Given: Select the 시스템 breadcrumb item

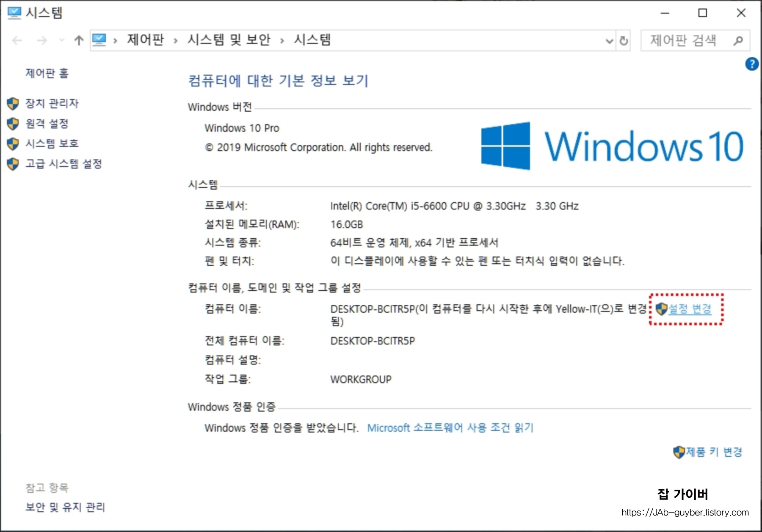Looking at the screenshot, I should tap(312, 40).
